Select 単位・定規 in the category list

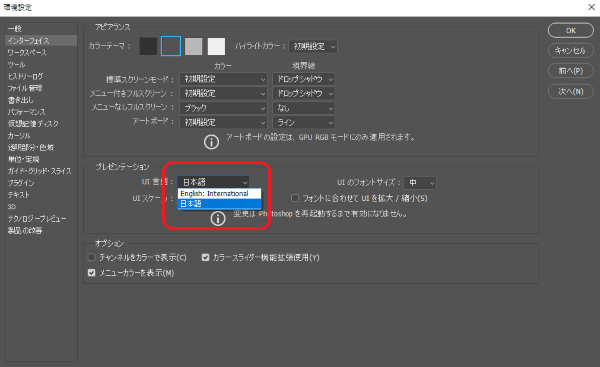pos(41,159)
